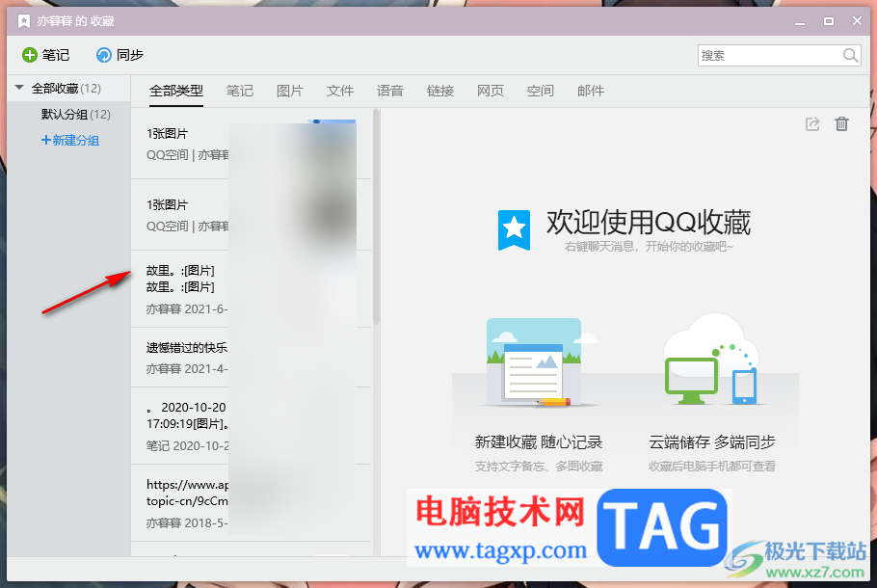Collapse the 全部收藏 tree arrow

pos(19,88)
